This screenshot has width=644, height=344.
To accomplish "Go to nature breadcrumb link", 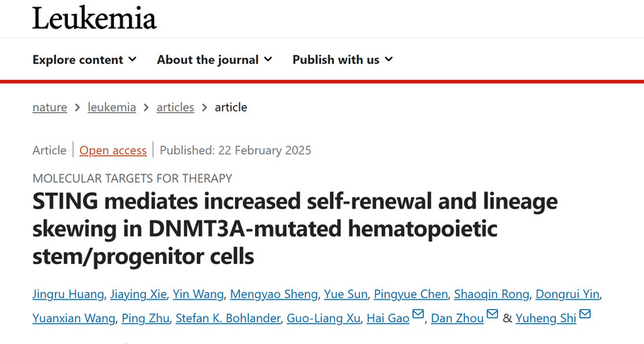I will (50, 107).
